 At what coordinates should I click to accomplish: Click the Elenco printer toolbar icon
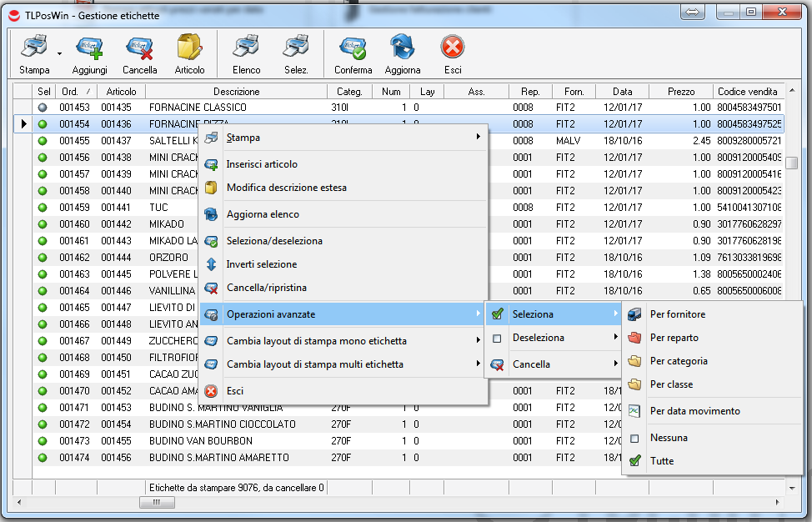[246, 48]
